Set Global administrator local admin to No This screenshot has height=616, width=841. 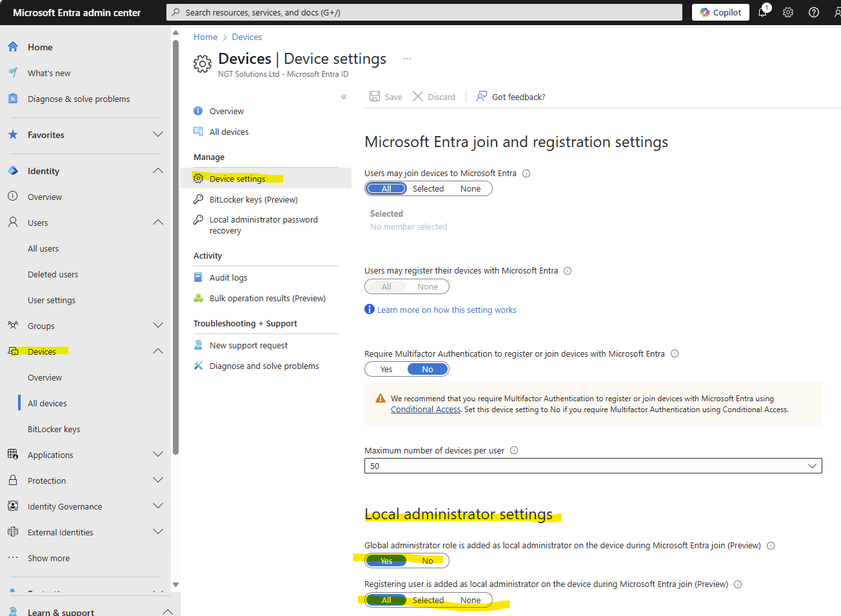(428, 561)
